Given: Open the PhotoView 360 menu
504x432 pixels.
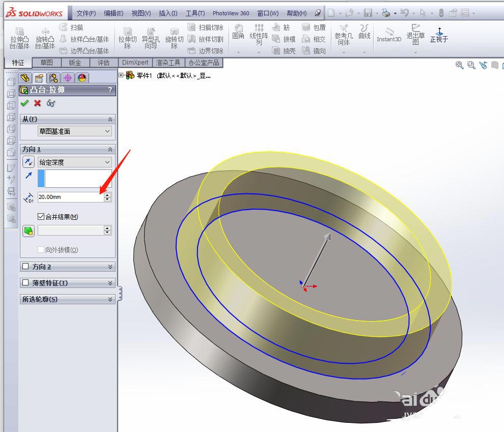Looking at the screenshot, I should tap(231, 13).
